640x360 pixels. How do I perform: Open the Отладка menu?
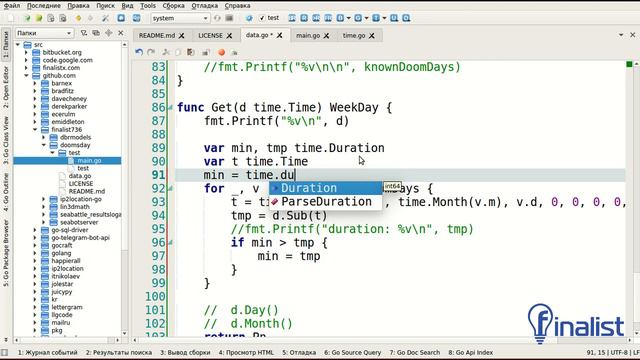click(204, 6)
